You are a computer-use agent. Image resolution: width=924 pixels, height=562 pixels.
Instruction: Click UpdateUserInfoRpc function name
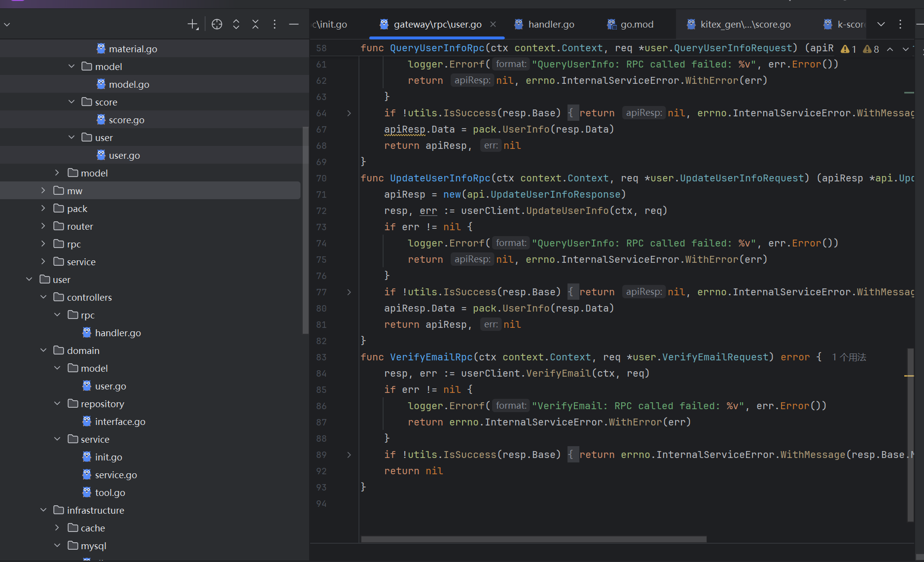(x=440, y=178)
